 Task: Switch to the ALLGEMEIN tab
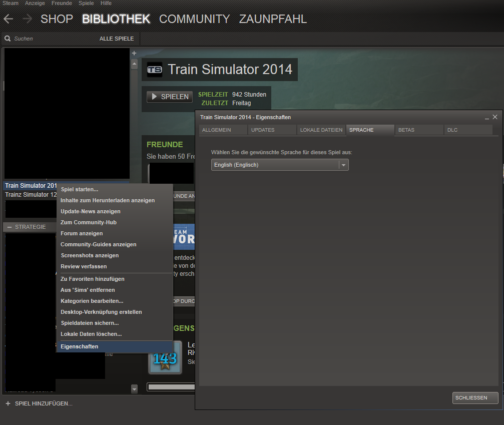click(x=223, y=130)
